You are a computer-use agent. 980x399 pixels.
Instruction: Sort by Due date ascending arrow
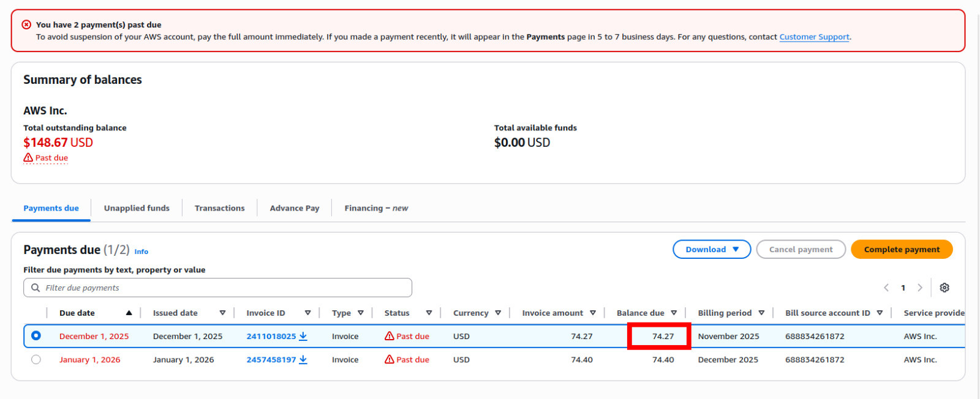129,313
